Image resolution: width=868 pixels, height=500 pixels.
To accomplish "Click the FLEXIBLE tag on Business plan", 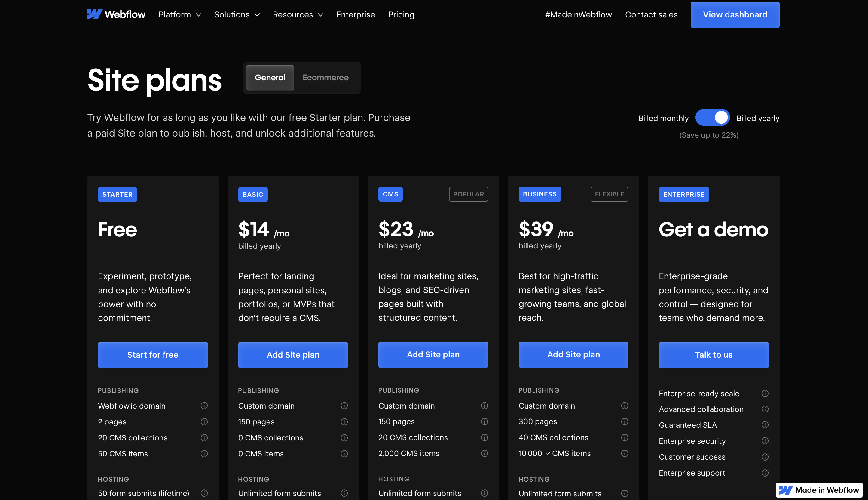I will coord(609,194).
